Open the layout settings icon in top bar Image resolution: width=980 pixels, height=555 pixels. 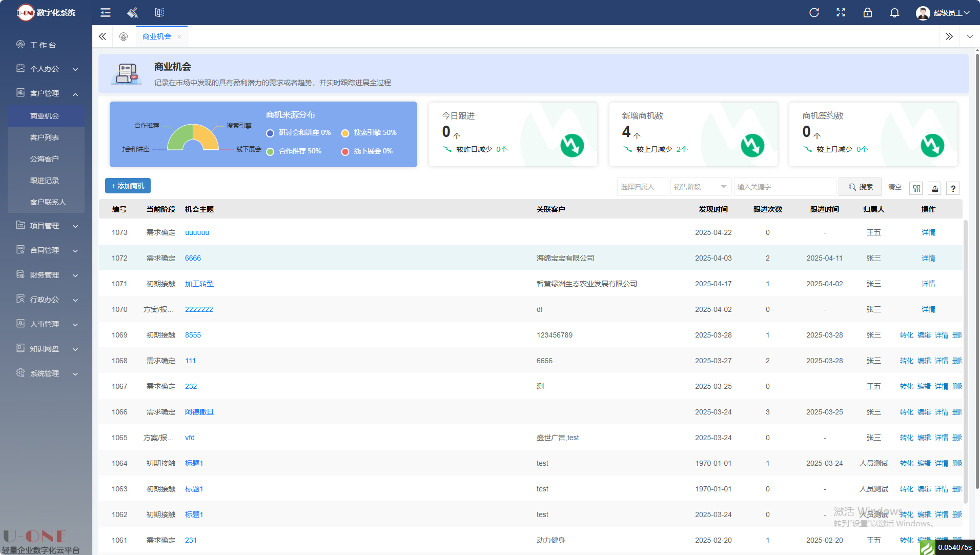[159, 13]
